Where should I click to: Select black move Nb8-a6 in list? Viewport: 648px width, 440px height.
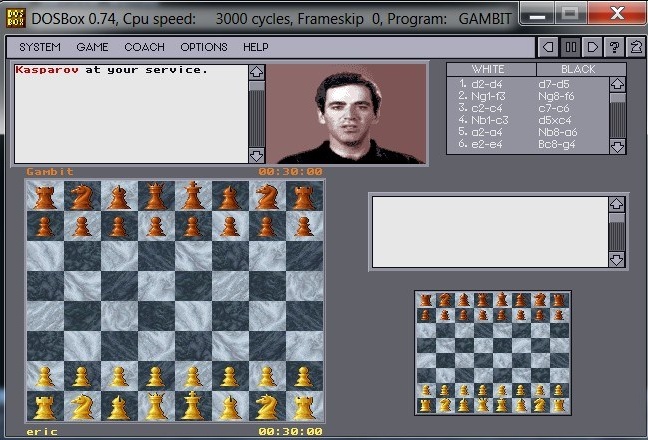[557, 132]
